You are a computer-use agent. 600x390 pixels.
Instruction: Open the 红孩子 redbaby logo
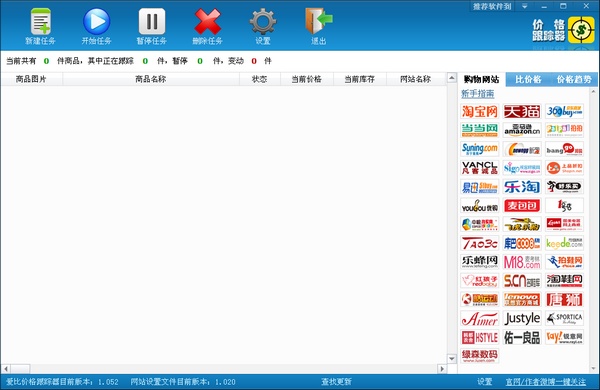pyautogui.click(x=480, y=281)
